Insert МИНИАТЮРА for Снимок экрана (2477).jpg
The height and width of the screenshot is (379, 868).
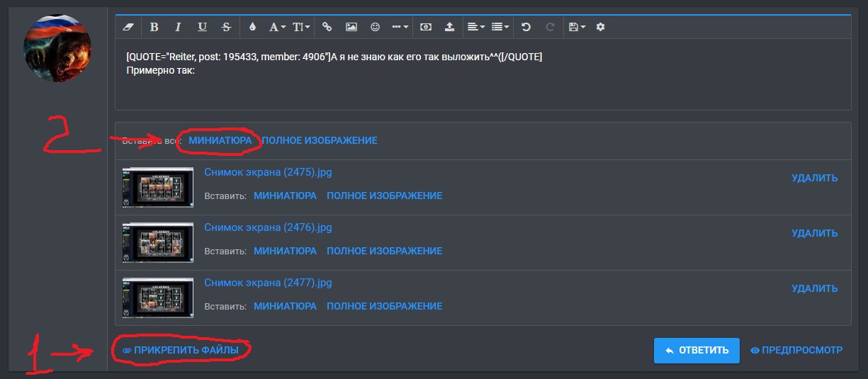[x=285, y=306]
